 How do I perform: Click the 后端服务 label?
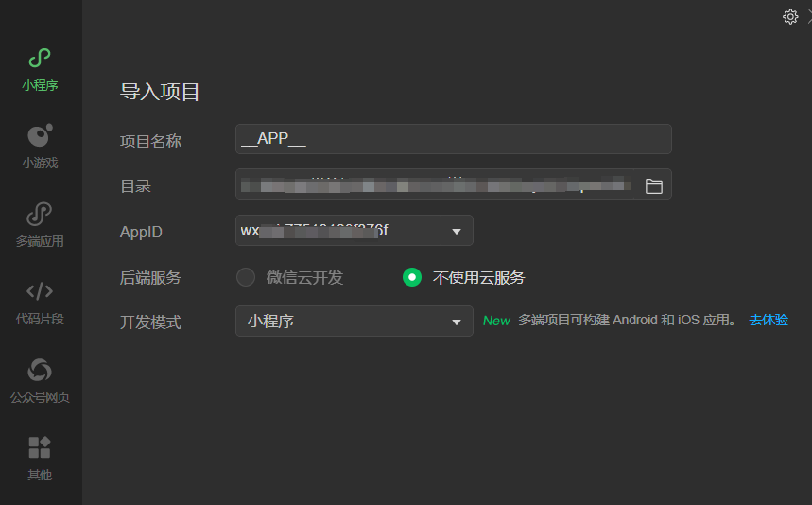point(150,278)
